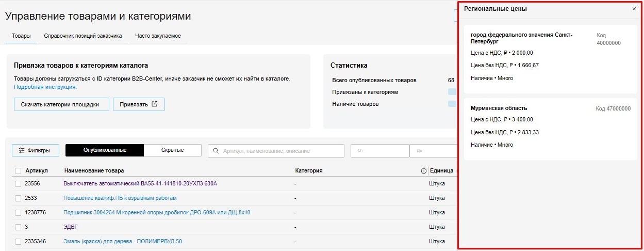
Task: Select checkbox for article 1238776
Action: click(18, 212)
